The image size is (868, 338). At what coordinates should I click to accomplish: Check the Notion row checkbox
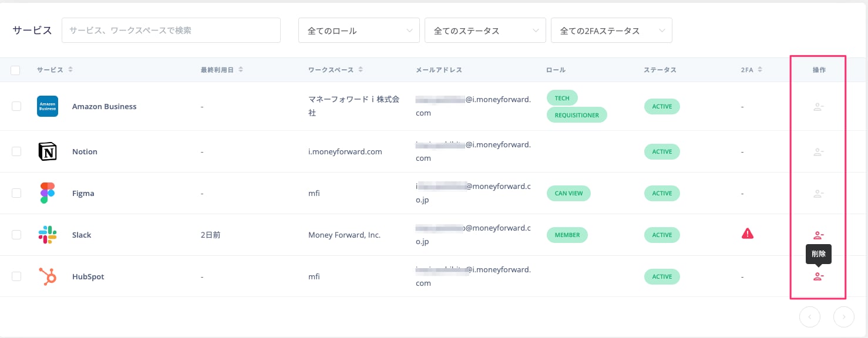pyautogui.click(x=16, y=151)
